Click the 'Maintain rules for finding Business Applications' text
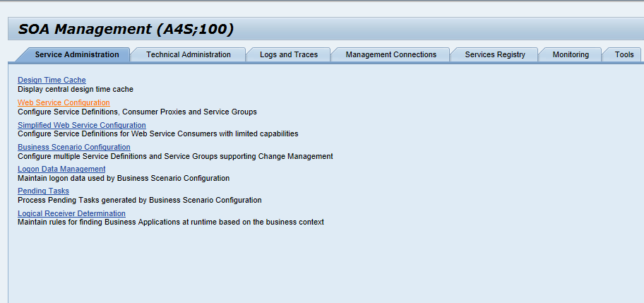This screenshot has height=303, width=644. click(x=170, y=222)
